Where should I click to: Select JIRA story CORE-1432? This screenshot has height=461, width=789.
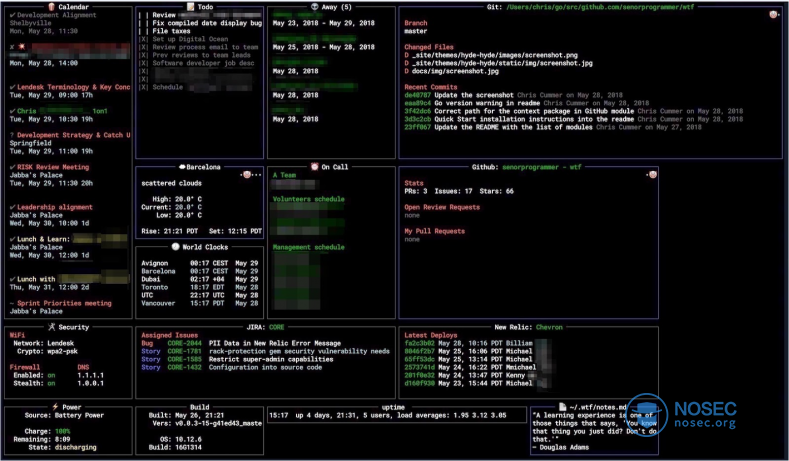click(185, 367)
